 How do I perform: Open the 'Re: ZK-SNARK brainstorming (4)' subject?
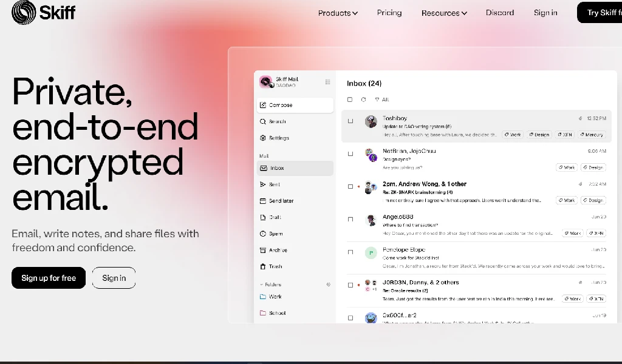418,192
